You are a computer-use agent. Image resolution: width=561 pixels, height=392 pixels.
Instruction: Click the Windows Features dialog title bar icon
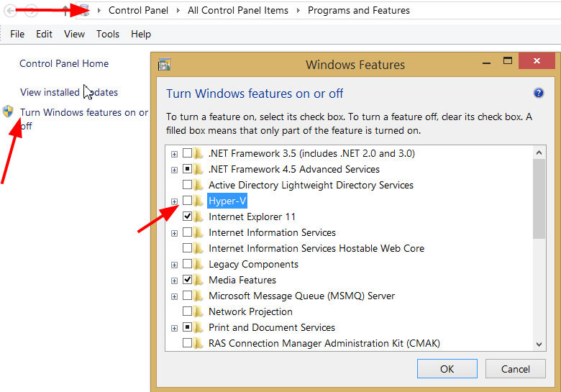click(x=164, y=65)
